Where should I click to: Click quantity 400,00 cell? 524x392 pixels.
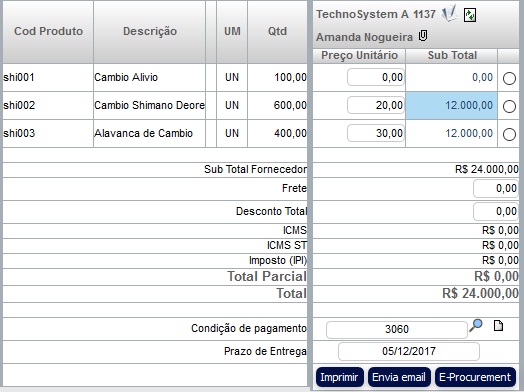click(277, 134)
